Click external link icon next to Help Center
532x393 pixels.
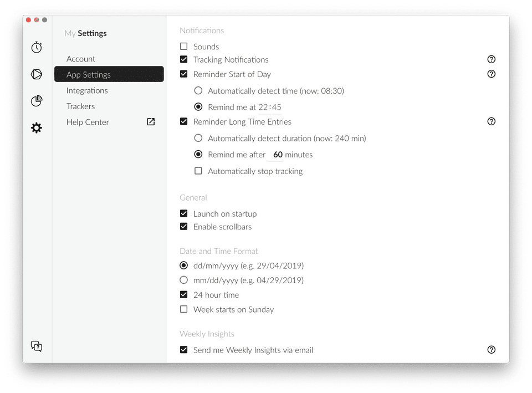tap(151, 122)
